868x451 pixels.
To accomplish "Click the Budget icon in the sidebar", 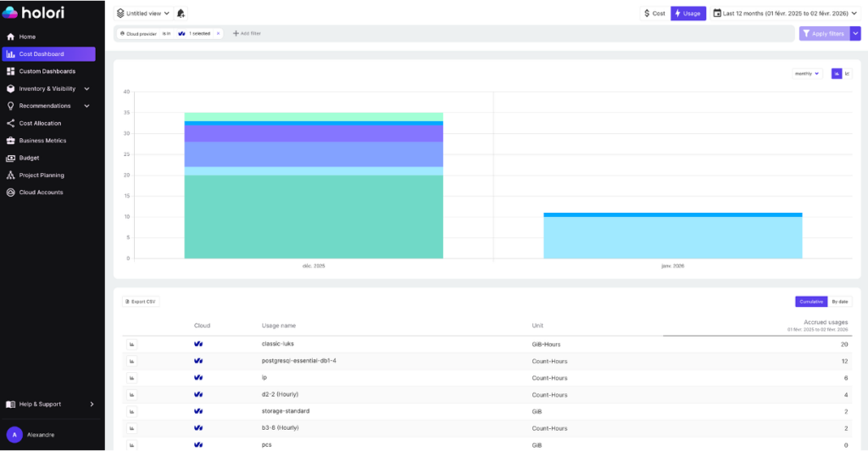I will click(x=11, y=158).
